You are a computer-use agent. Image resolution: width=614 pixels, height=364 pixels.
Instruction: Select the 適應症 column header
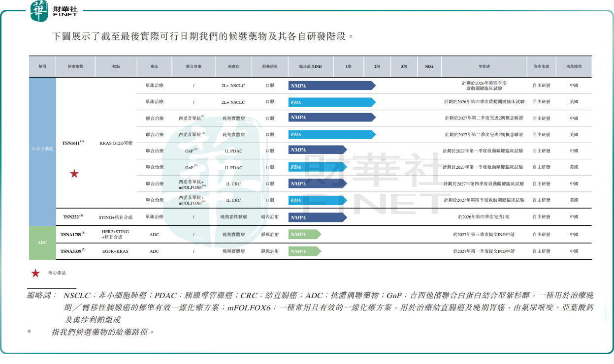233,66
